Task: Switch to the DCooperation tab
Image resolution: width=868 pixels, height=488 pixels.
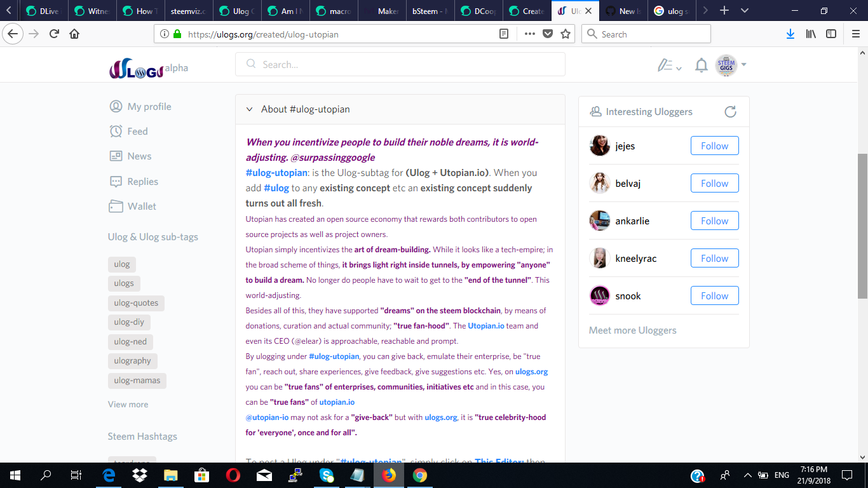Action: (x=477, y=11)
